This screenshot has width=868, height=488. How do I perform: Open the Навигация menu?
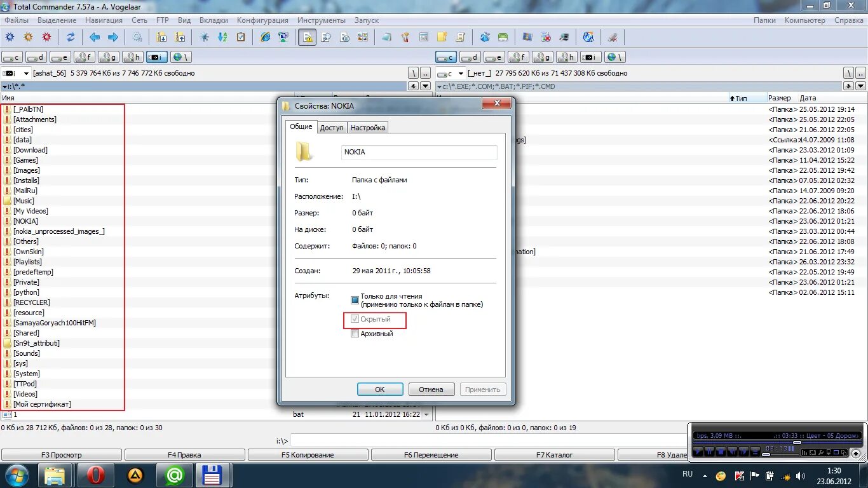click(104, 20)
